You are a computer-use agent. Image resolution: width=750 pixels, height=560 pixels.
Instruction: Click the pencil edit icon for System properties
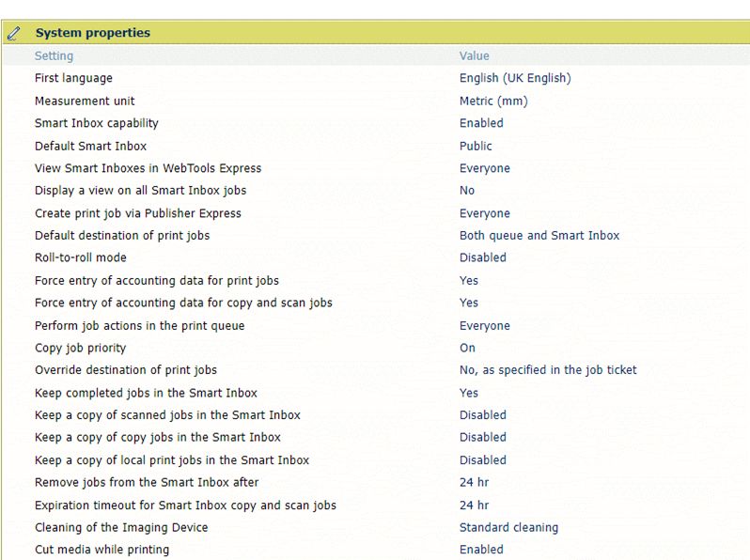click(13, 33)
